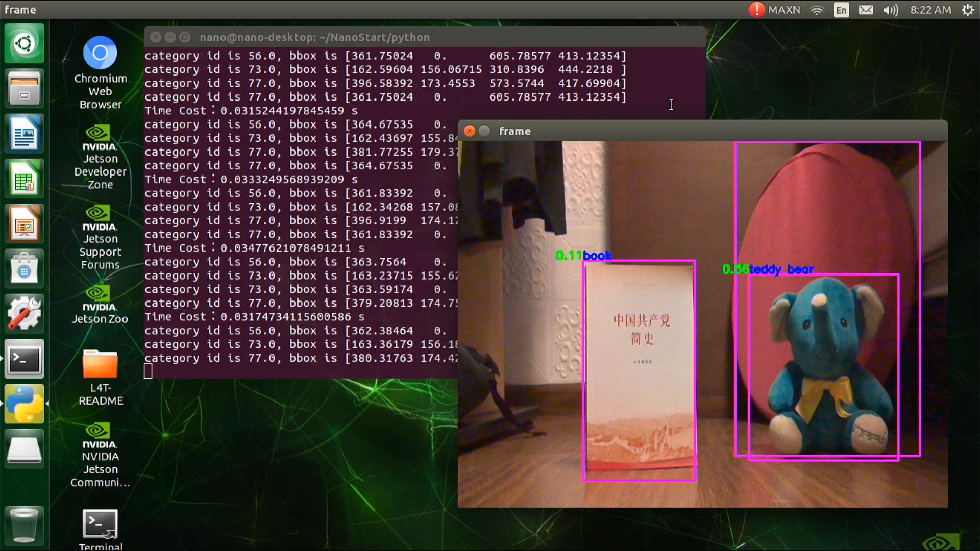Click the terminal window title bar
Image resolution: width=980 pixels, height=551 pixels.
pos(408,37)
